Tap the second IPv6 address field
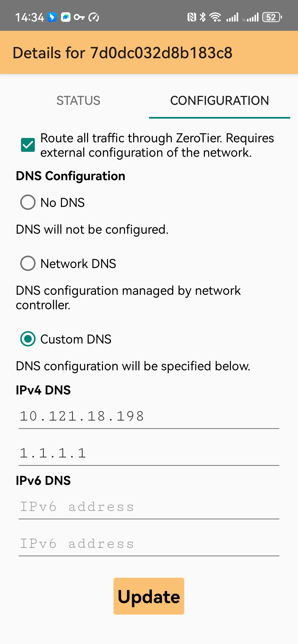The height and width of the screenshot is (644, 298). (x=149, y=544)
